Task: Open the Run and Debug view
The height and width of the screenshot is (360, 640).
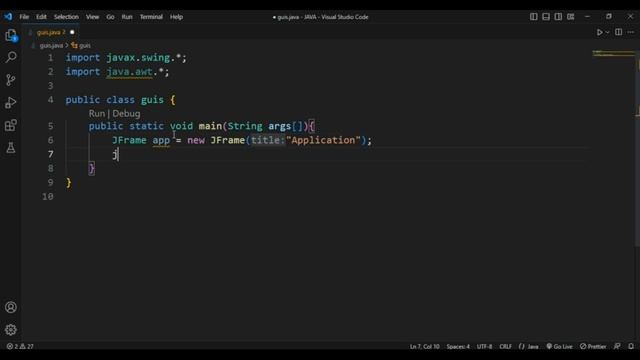Action: (x=11, y=102)
